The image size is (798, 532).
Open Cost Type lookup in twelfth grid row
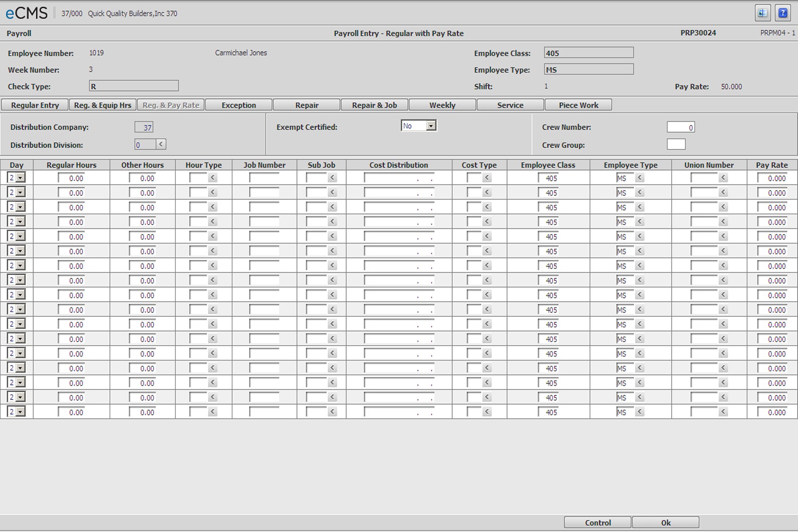point(487,339)
